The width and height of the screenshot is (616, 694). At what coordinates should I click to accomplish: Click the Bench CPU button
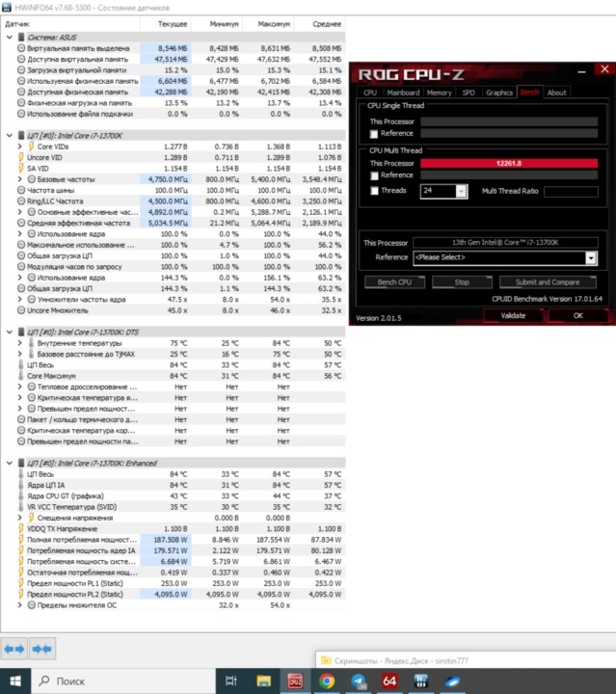[394, 281]
